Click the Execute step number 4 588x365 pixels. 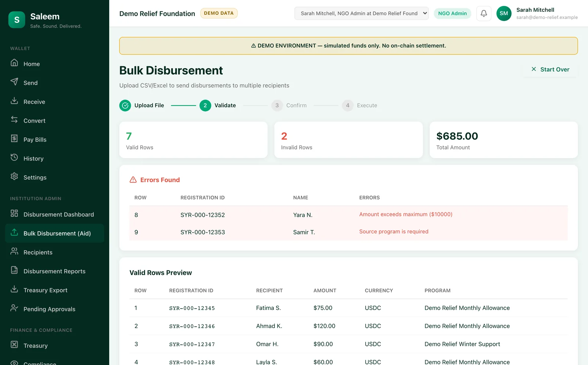[348, 106]
